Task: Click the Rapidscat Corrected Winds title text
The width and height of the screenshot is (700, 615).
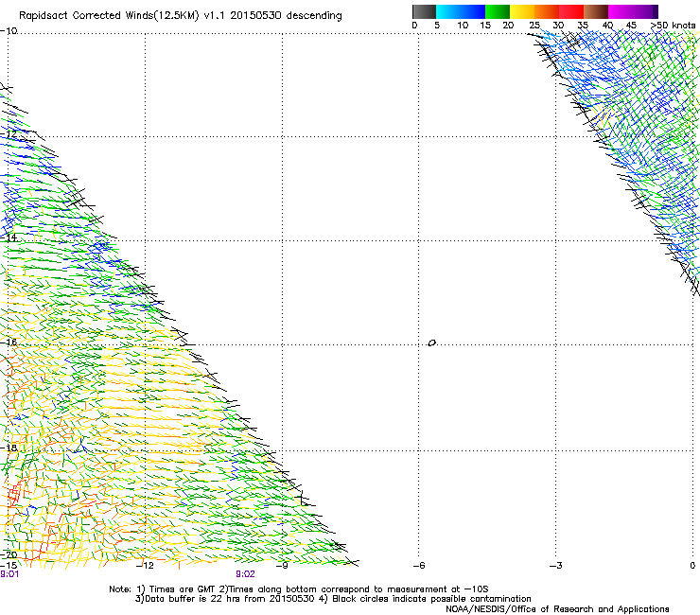Action: (181, 16)
